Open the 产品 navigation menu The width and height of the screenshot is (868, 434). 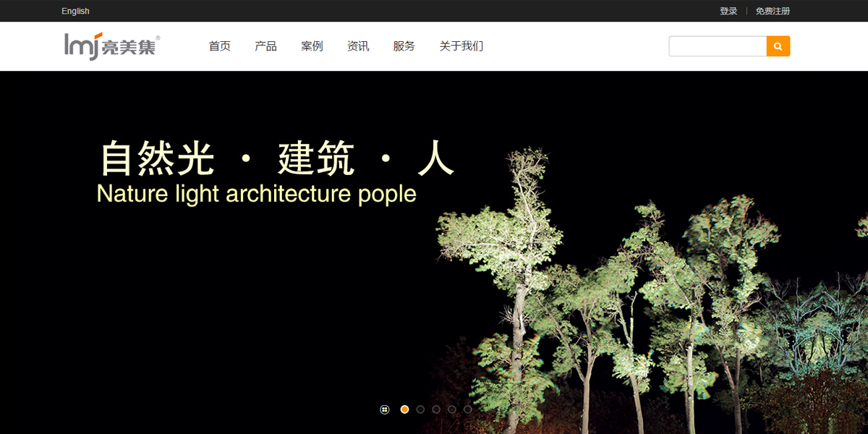[265, 46]
